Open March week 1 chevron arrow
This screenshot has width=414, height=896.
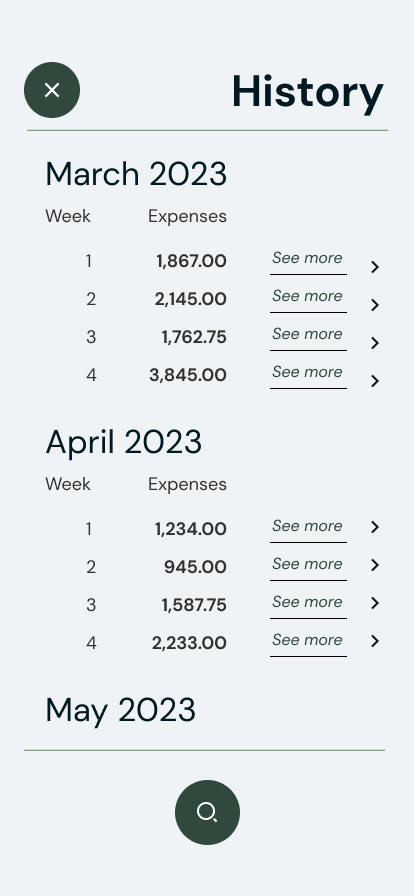point(375,267)
